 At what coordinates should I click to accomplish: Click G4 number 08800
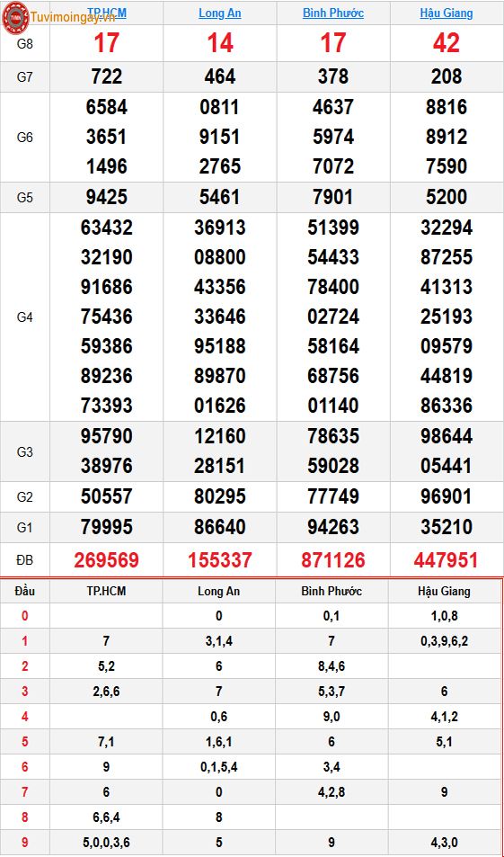[219, 257]
